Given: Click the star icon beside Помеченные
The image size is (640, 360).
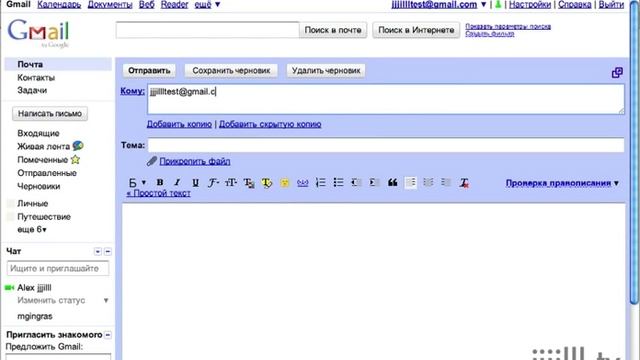Looking at the screenshot, I should [75, 160].
